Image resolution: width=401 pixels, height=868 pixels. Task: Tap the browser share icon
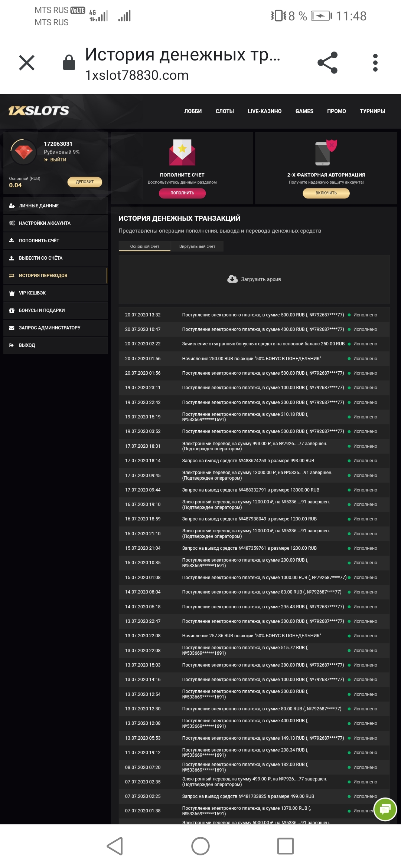click(x=327, y=63)
